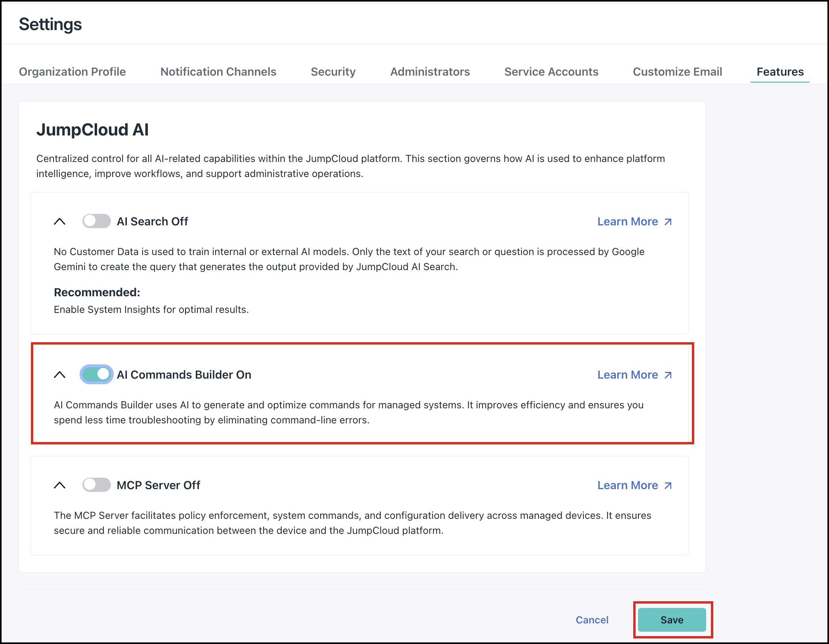
Task: Open Learn More for AI Search
Action: 628,221
